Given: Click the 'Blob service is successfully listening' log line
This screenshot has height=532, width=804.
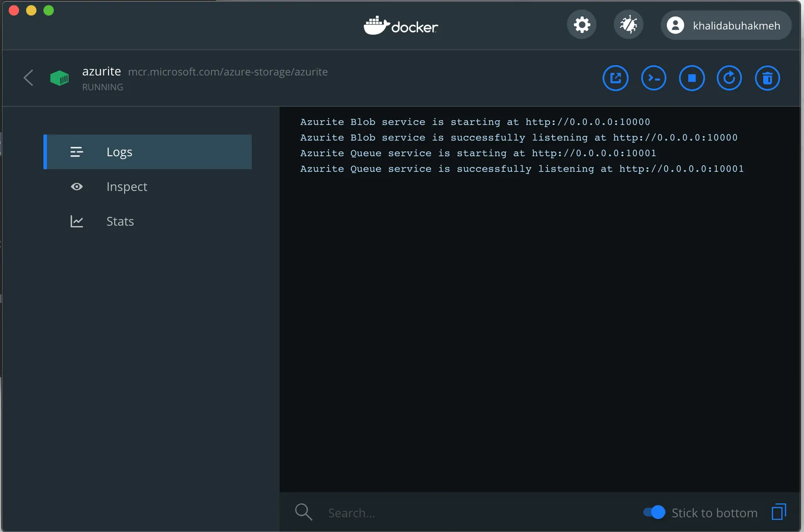Looking at the screenshot, I should pyautogui.click(x=519, y=138).
